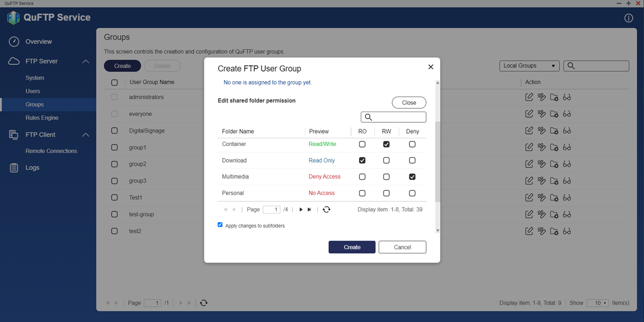
Task: Open Rules Engine in the sidebar
Action: tap(42, 118)
